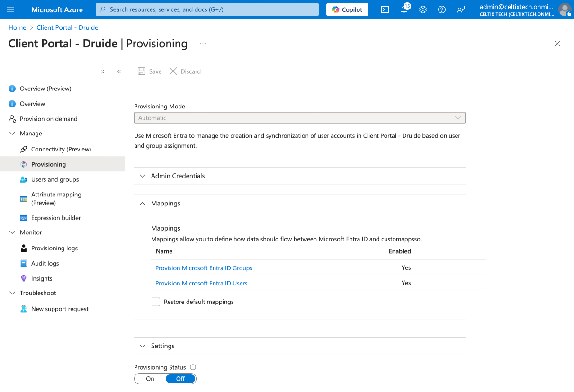Image resolution: width=574 pixels, height=392 pixels.
Task: Select Off in Provisioning Status toggle
Action: 180,379
